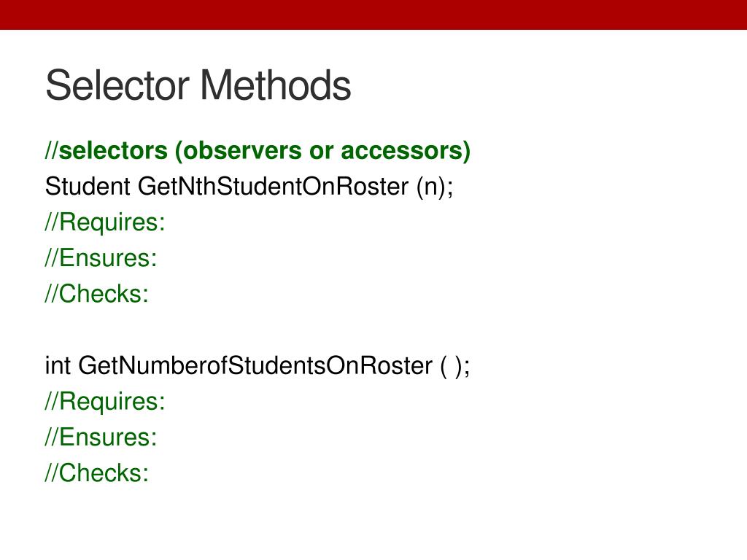747x560 pixels.
Task: Click the Ensures comment for GetNthStudentOnRoster
Action: click(101, 258)
